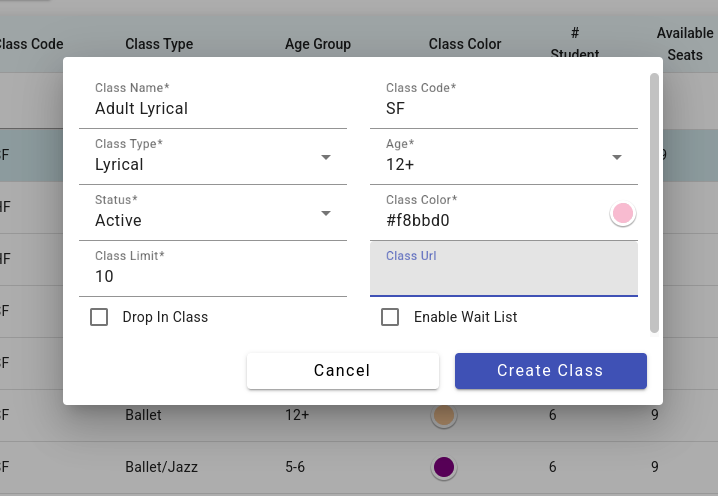
Task: Open the Age dropdown arrow
Action: (617, 157)
